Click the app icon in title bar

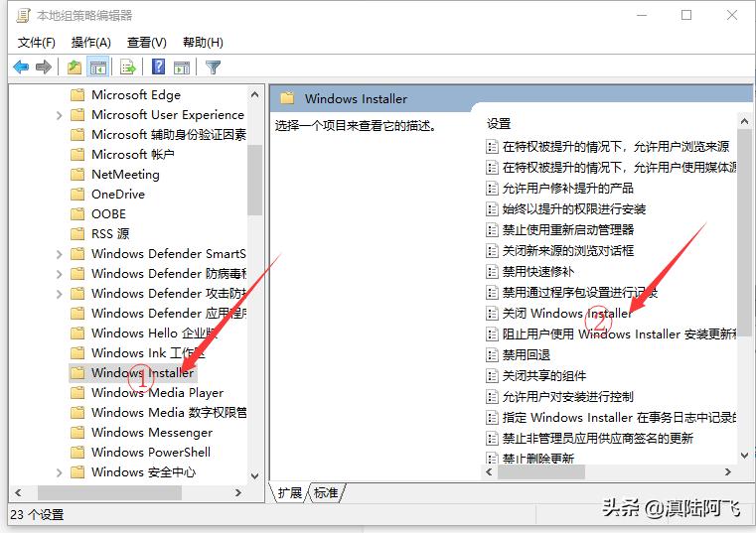23,16
